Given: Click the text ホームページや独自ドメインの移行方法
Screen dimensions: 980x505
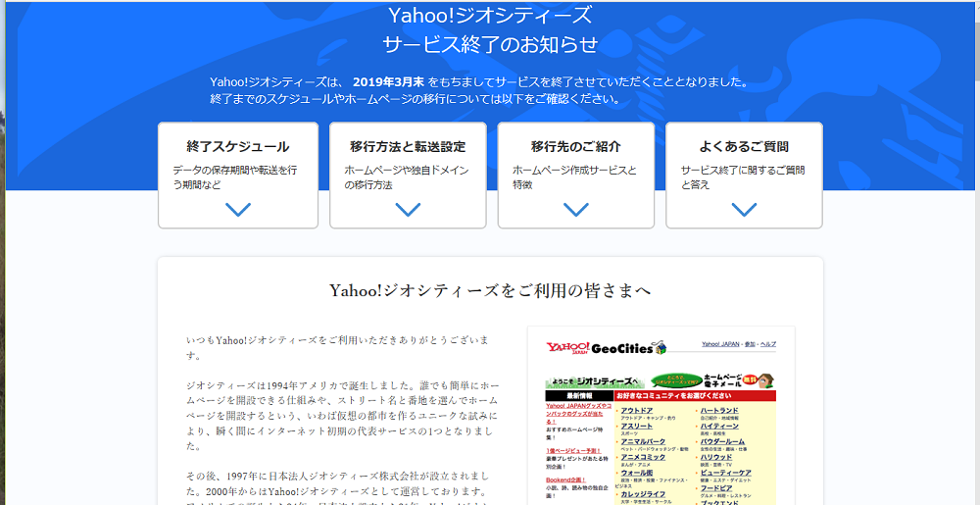Looking at the screenshot, I should (x=407, y=177).
